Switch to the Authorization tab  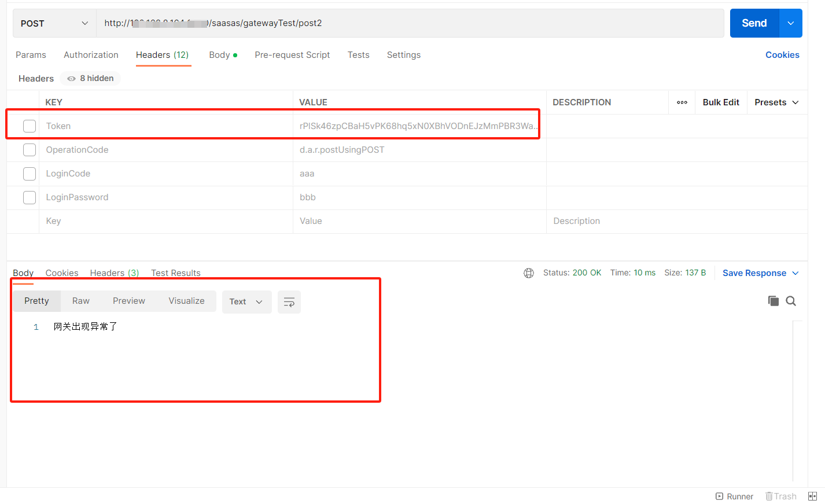point(91,55)
